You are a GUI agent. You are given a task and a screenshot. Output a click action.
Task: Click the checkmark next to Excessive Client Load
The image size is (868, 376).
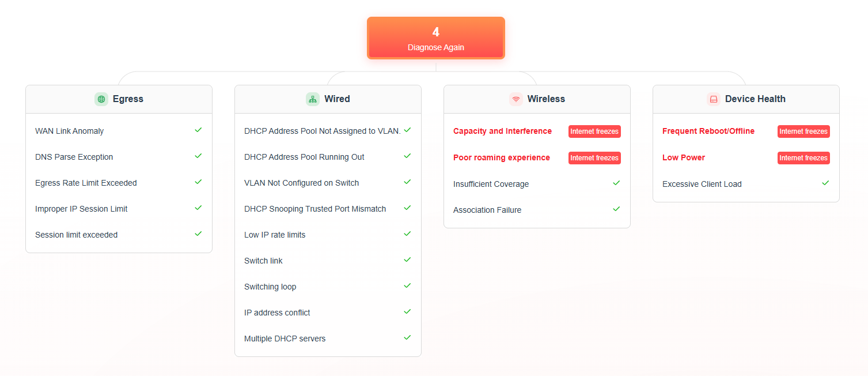click(x=825, y=183)
